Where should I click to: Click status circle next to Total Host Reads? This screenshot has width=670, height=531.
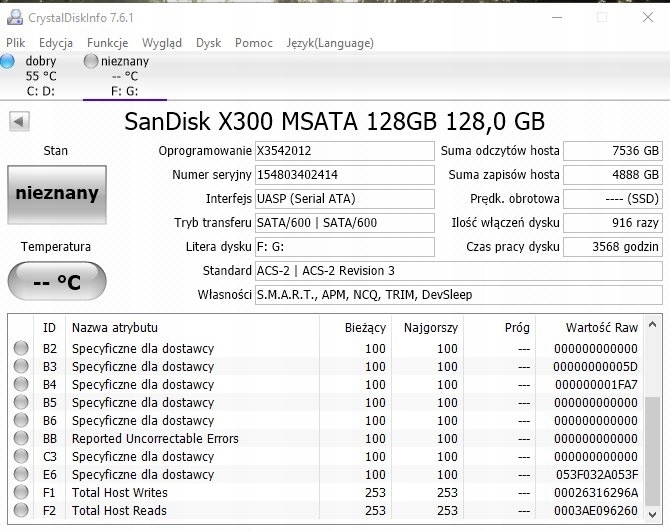tap(21, 511)
